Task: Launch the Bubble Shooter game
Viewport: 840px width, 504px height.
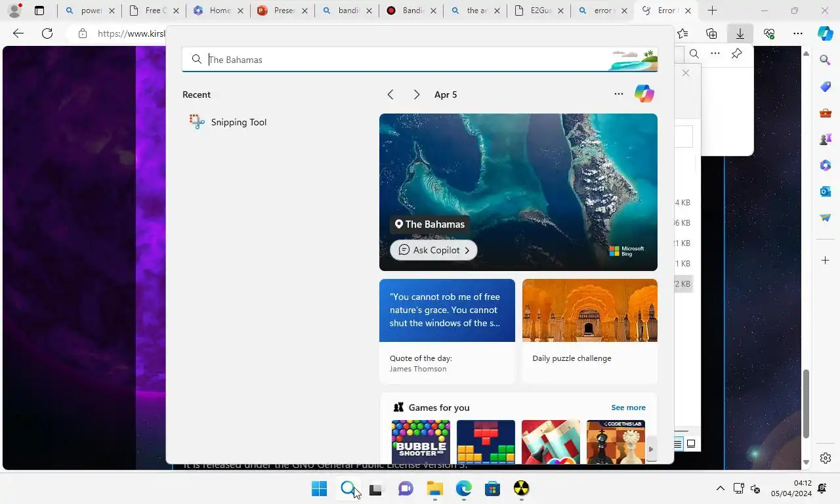Action: (421, 442)
